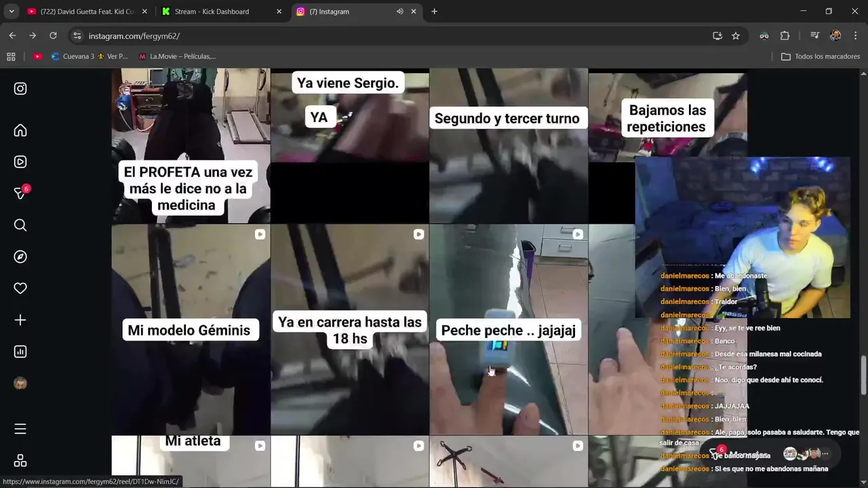Click reel icon on 'Peche peche' post
Viewport: 868px width, 488px height.
[x=577, y=235]
